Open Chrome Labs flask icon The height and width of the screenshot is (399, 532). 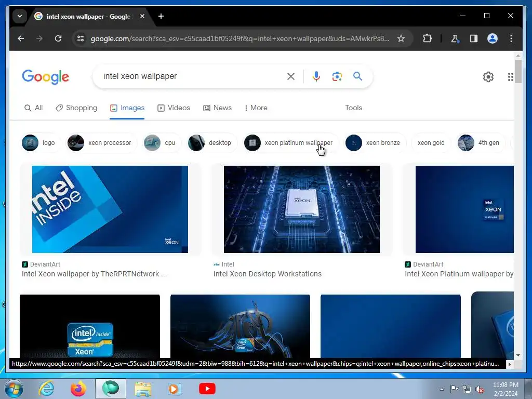455,38
